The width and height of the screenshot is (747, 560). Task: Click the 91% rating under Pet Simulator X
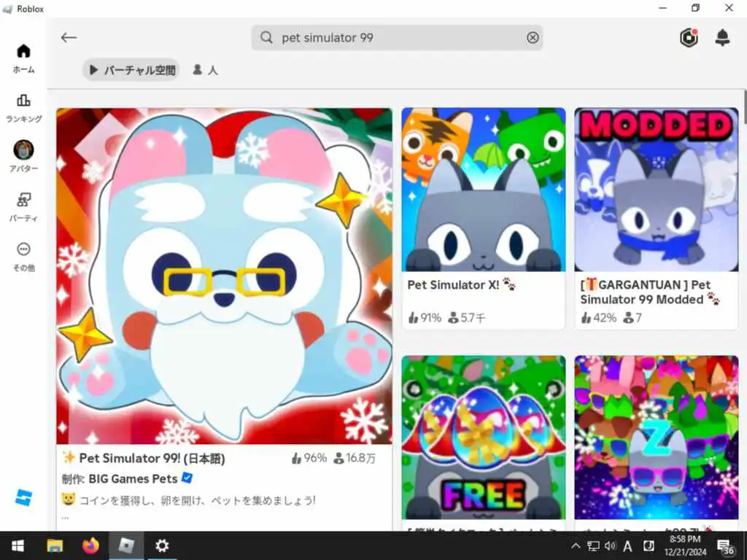425,318
